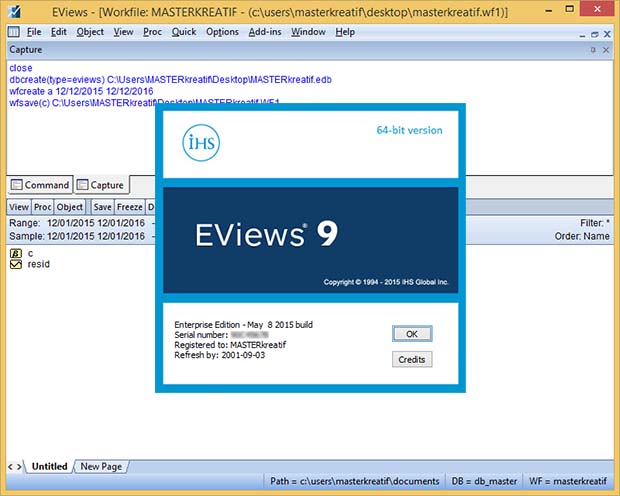620x496 pixels.
Task: Open the Edit menu
Action: click(59, 32)
